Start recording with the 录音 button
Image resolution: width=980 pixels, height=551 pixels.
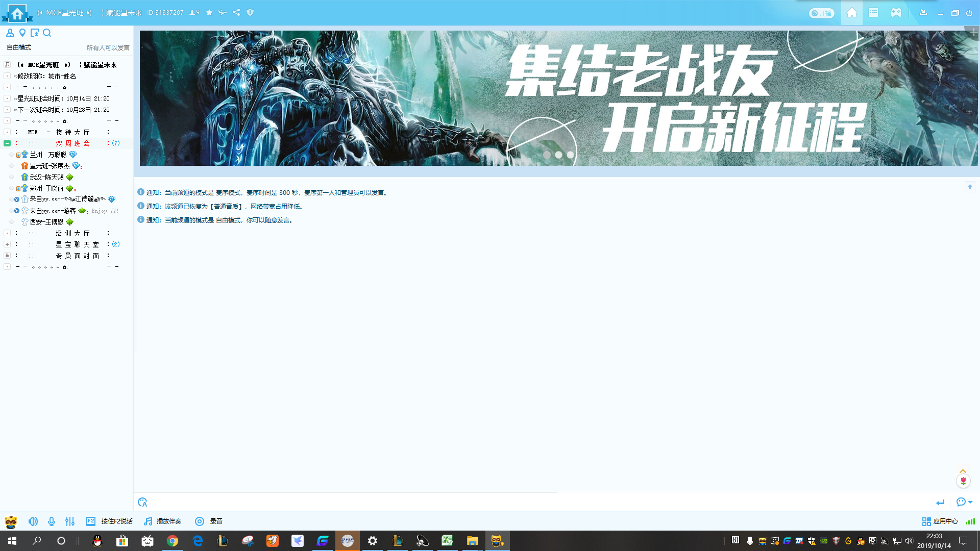pos(209,521)
